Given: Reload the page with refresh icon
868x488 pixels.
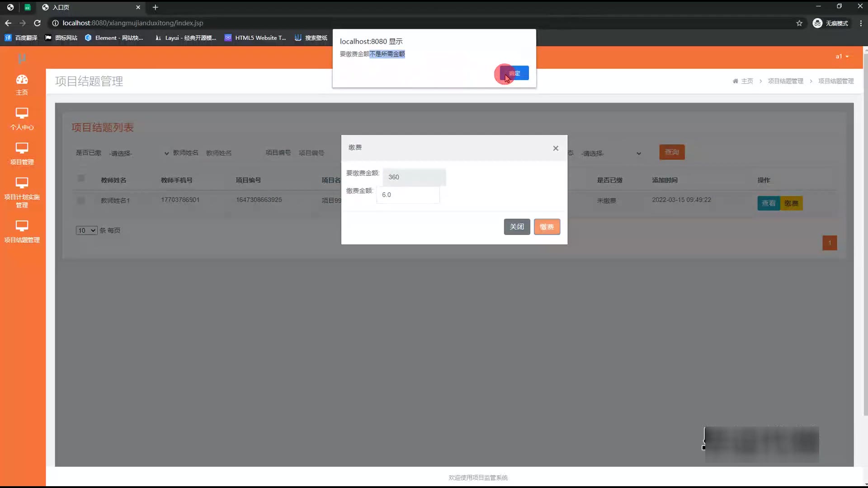Looking at the screenshot, I should coord(38,23).
